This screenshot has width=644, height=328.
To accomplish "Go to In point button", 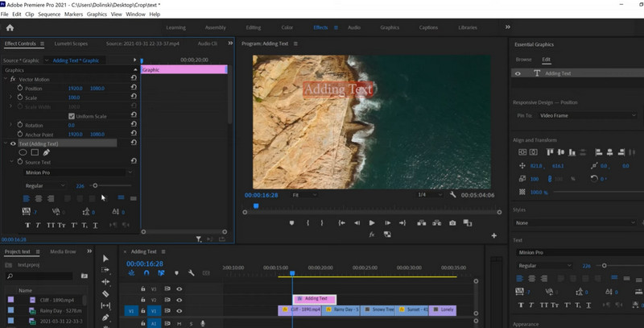I will (x=341, y=222).
